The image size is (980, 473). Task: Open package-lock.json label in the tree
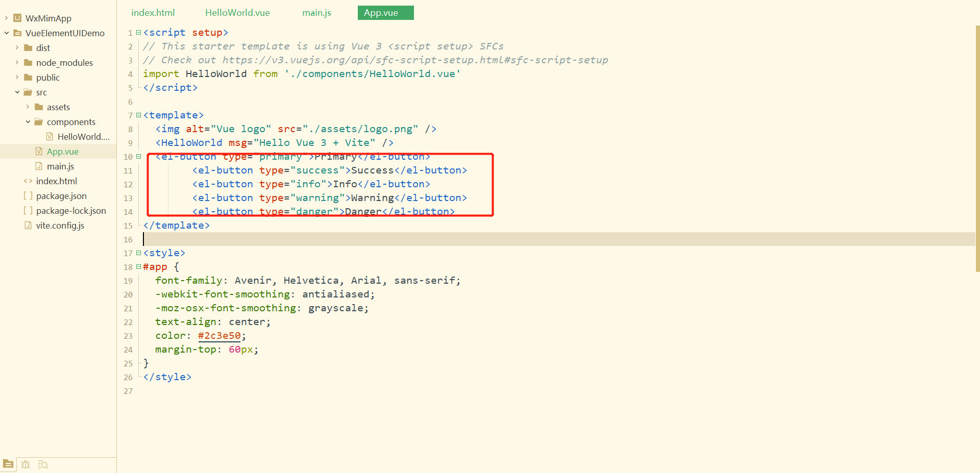(71, 210)
